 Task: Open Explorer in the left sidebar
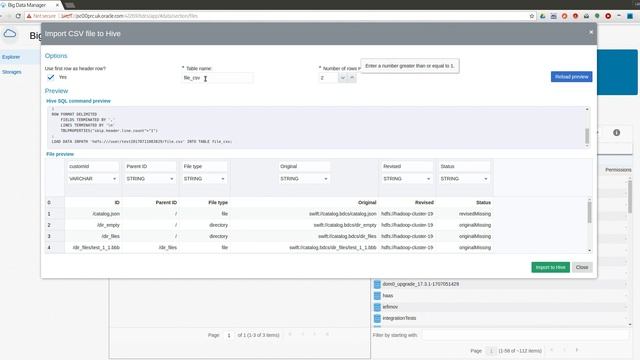[11, 57]
